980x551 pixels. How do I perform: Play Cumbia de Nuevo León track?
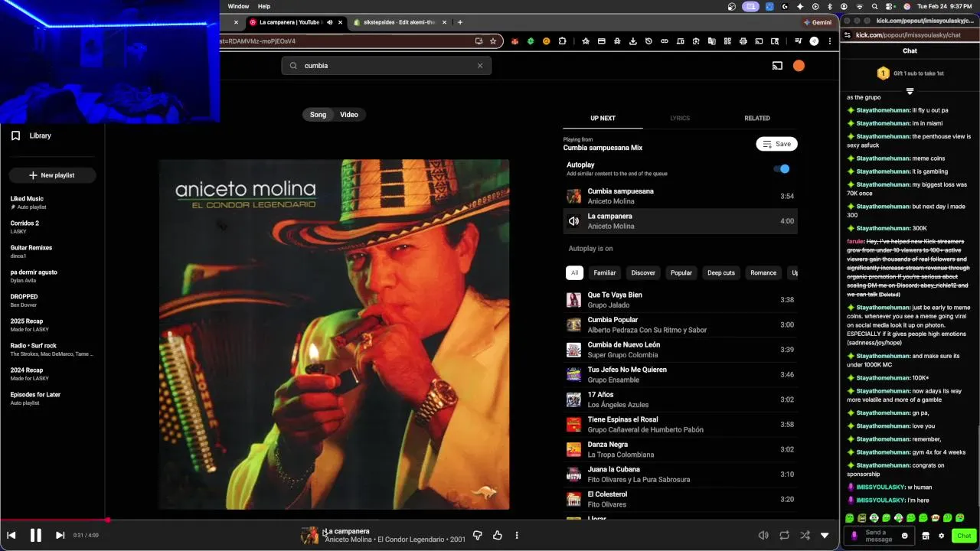pyautogui.click(x=680, y=350)
